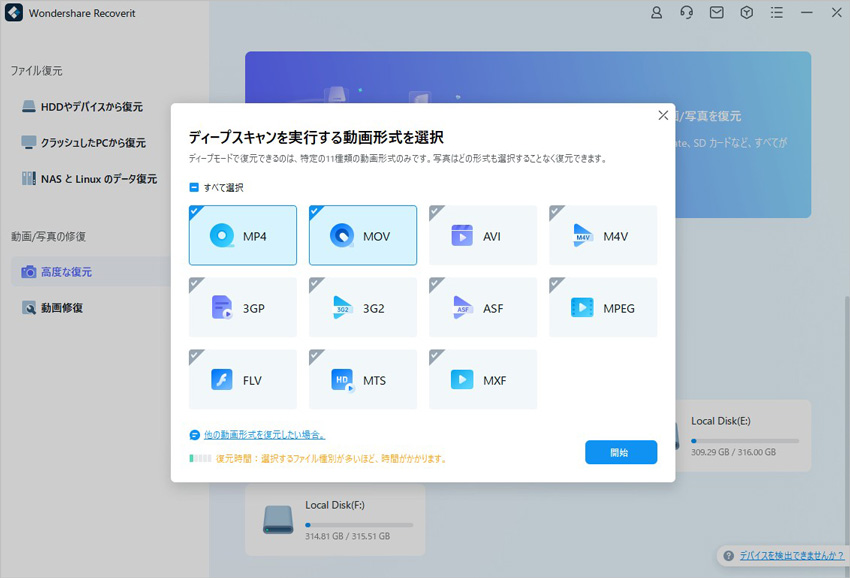Image resolution: width=850 pixels, height=578 pixels.
Task: Open the hamburger list menu
Action: (776, 13)
